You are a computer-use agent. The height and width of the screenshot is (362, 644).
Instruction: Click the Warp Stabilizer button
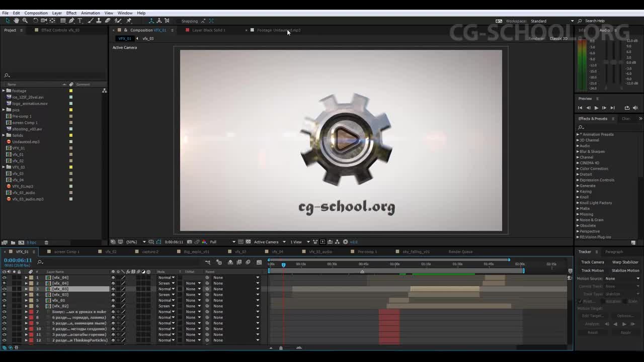(x=625, y=262)
